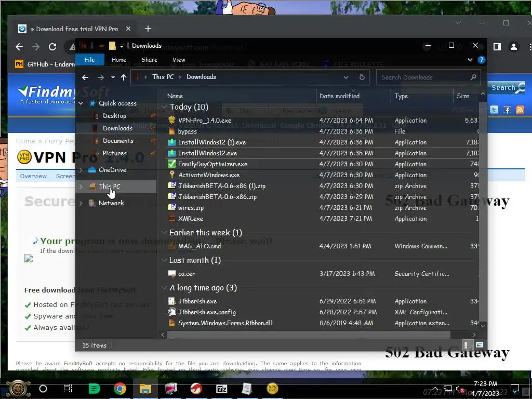The width and height of the screenshot is (532, 399).
Task: Open the View ribbon tab
Action: (179, 60)
